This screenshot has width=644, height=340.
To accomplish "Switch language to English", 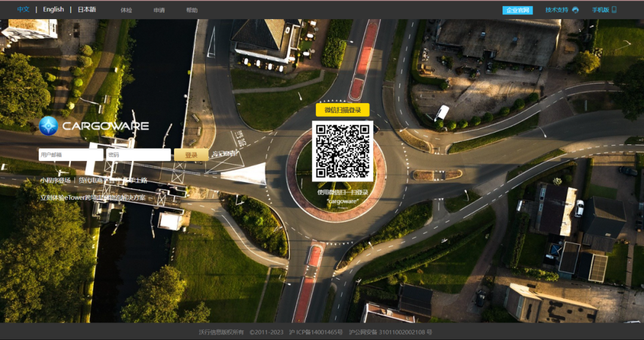I will coord(53,10).
